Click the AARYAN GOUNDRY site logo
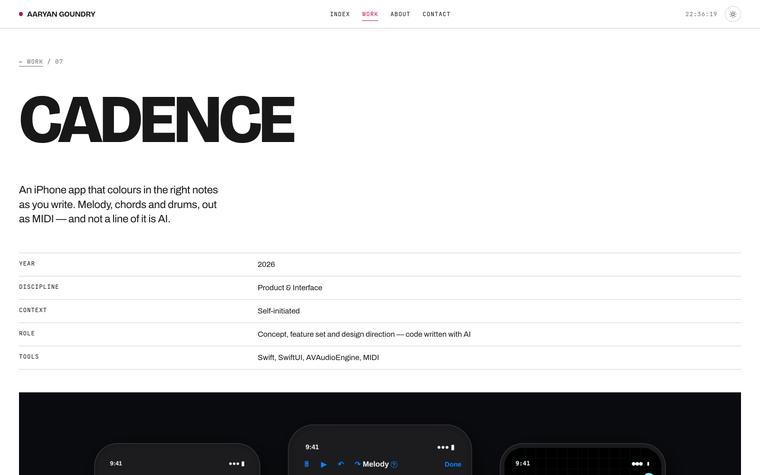This screenshot has height=475, width=760. click(61, 14)
